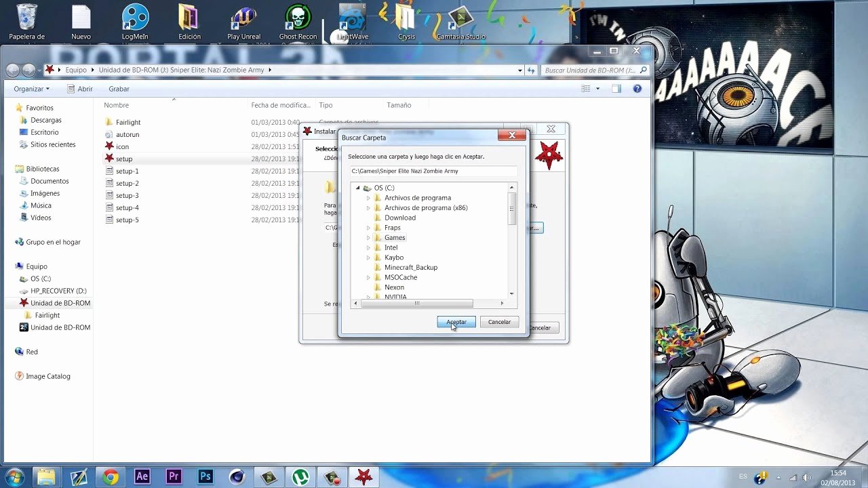
Task: Open the view options dropdown arrow
Action: (598, 89)
